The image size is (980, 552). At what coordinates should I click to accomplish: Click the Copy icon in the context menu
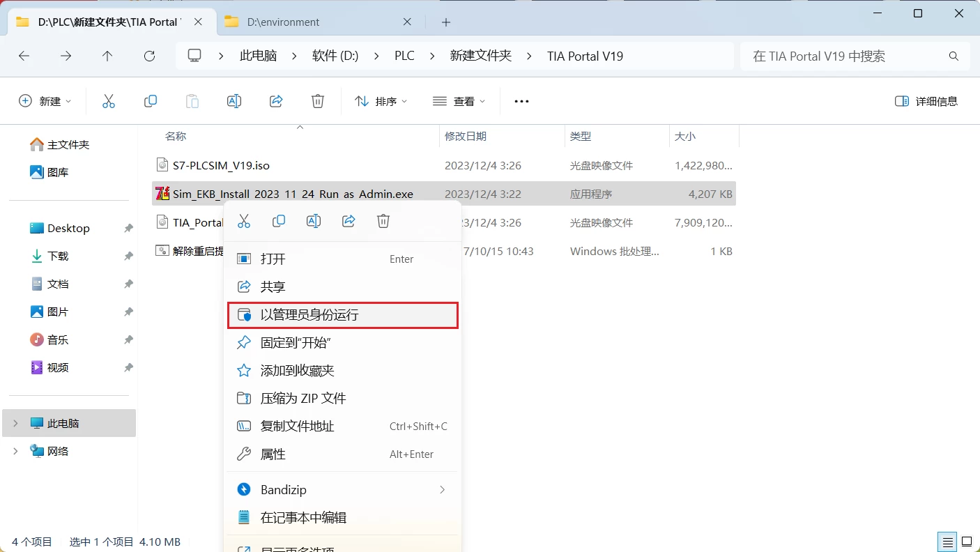click(x=279, y=221)
